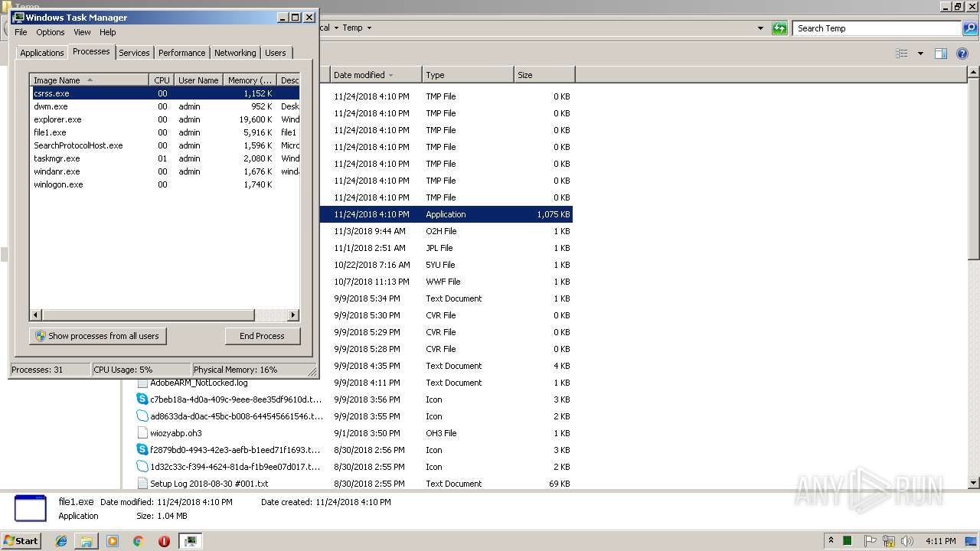Sort processes by CPU column
980x551 pixels.
tap(162, 80)
